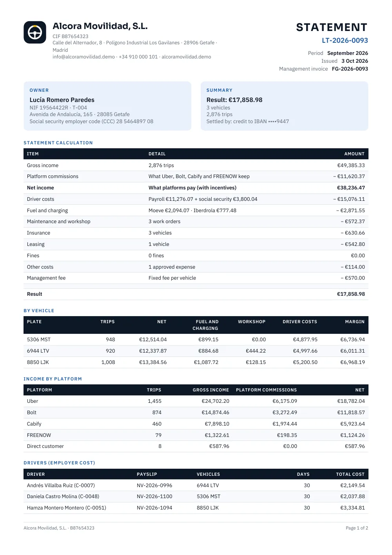This screenshot has width=392, height=555.
Task: Select the '0 fines' detail text
Action: click(x=156, y=256)
